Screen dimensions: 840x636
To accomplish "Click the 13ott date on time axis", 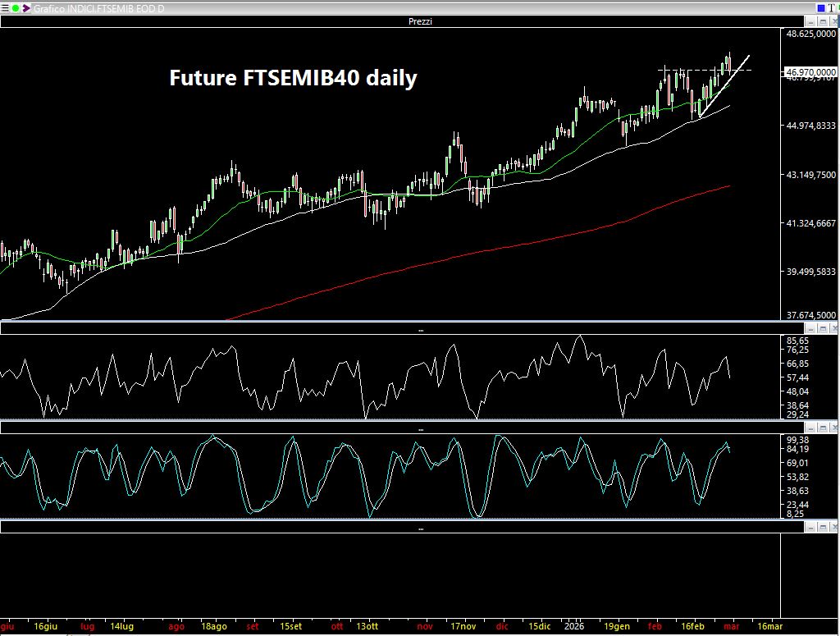I will [367, 626].
